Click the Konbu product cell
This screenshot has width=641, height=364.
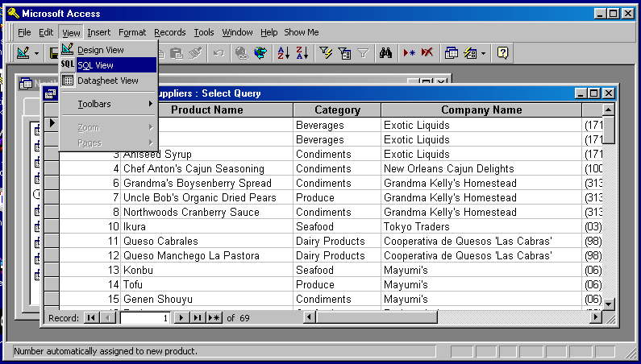tap(207, 270)
